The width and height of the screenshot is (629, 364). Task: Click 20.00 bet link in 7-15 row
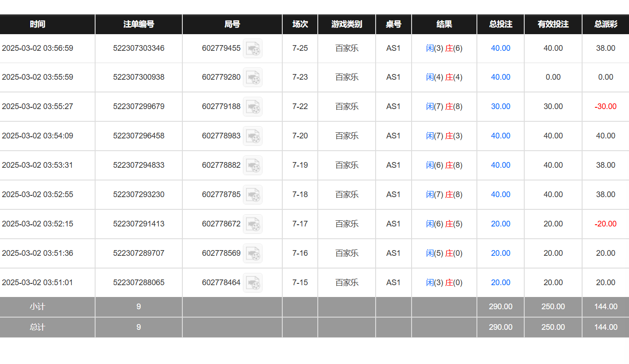(500, 283)
